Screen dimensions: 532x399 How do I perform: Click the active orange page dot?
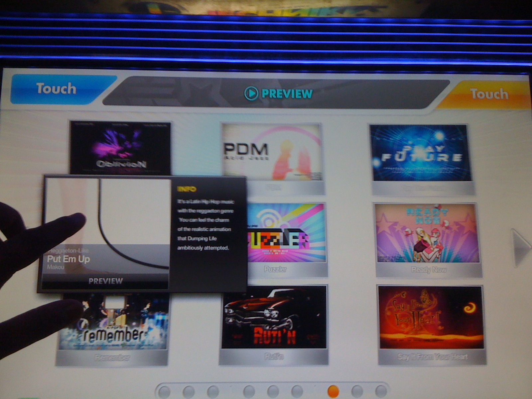click(333, 391)
